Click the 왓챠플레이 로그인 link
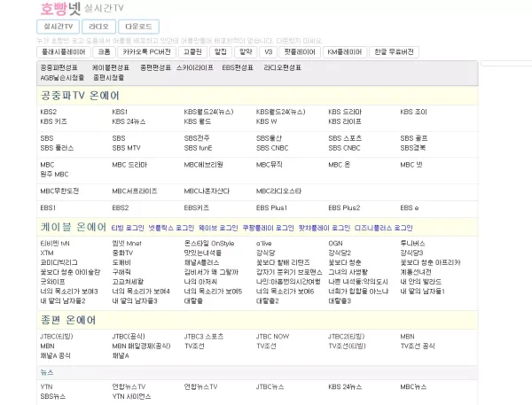The height and width of the screenshot is (405, 532). click(324, 228)
